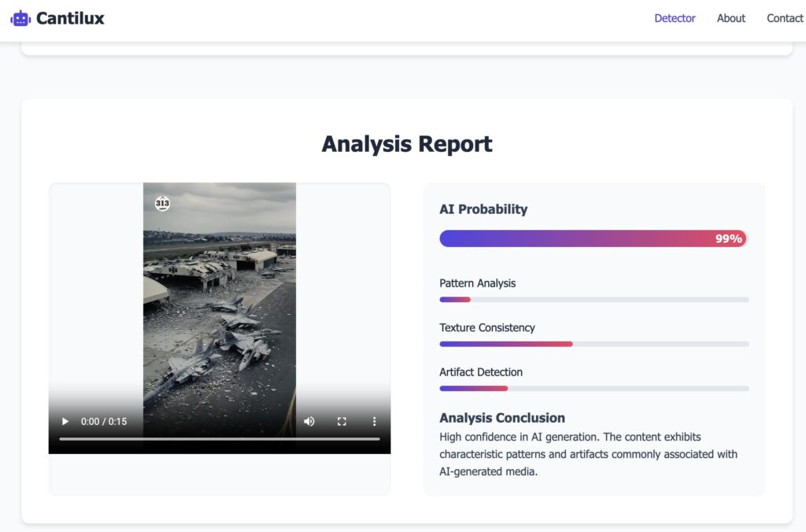This screenshot has height=532, width=806.
Task: Click the Artifact Detection label
Action: (481, 372)
